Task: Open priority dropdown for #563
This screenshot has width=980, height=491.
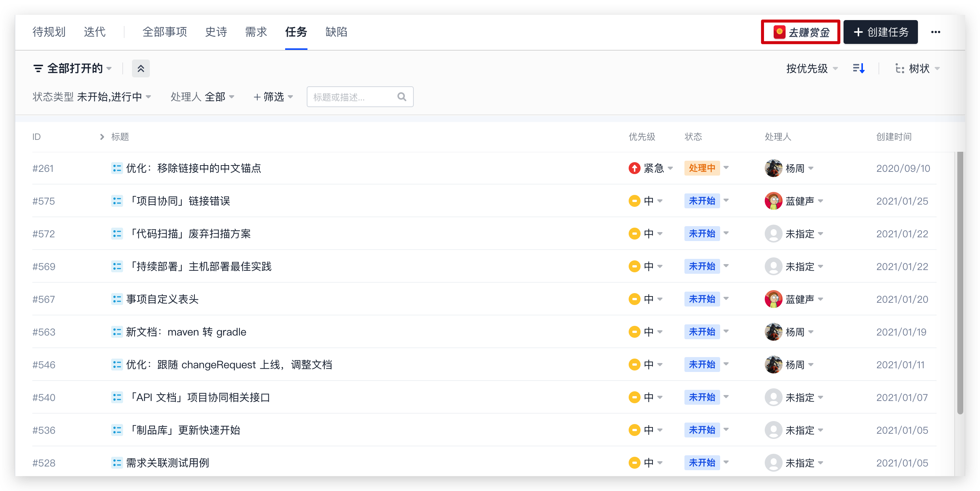Action: pyautogui.click(x=646, y=332)
